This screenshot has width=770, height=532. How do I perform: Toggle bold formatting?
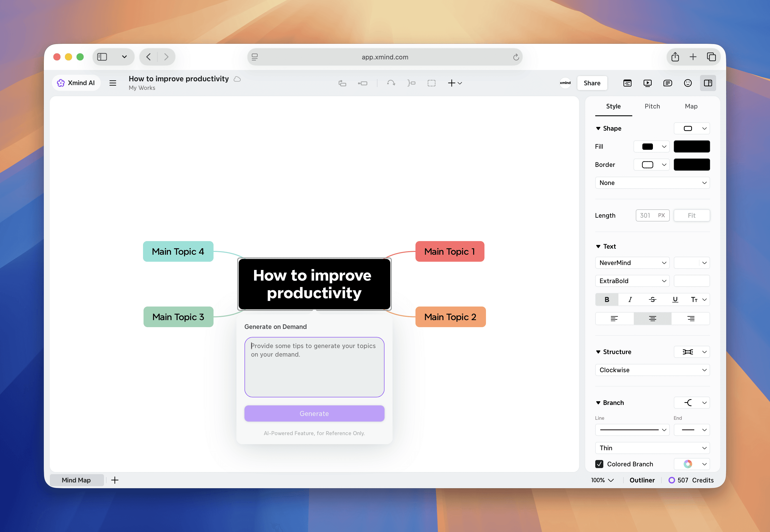(x=607, y=300)
